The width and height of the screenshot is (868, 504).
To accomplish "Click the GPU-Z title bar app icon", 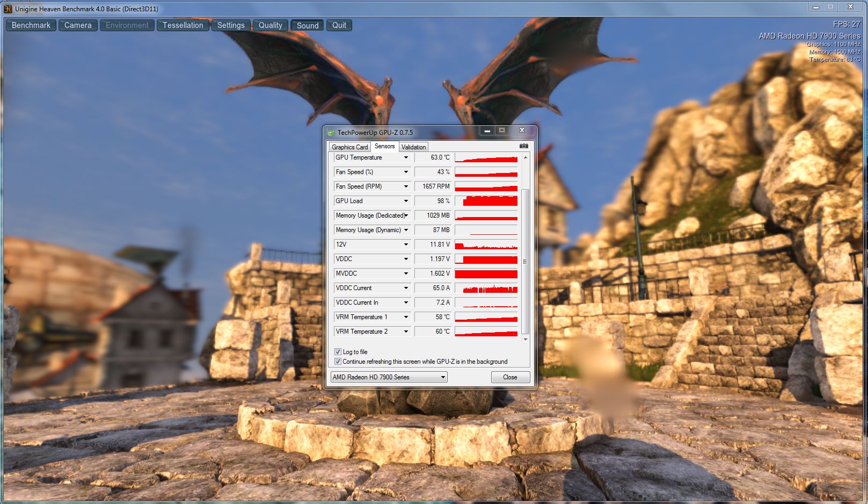I will click(x=331, y=133).
